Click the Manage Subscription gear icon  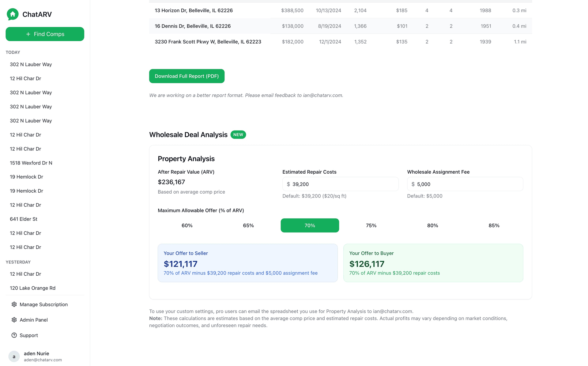point(14,304)
